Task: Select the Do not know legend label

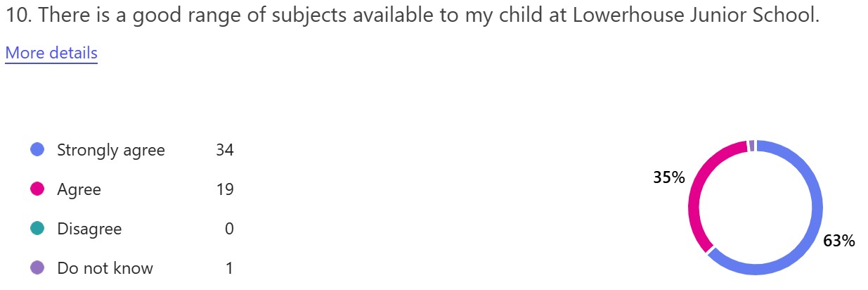Action: tap(105, 268)
